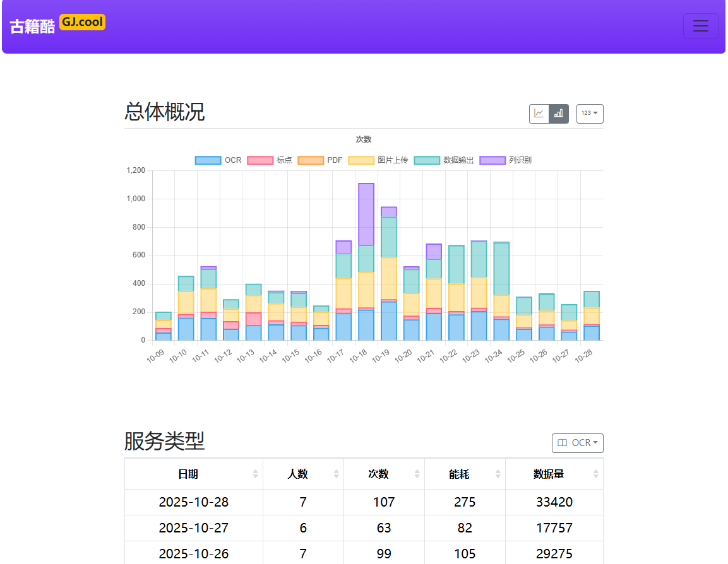Toggle 标点 legend series
The height and width of the screenshot is (564, 728).
point(270,160)
